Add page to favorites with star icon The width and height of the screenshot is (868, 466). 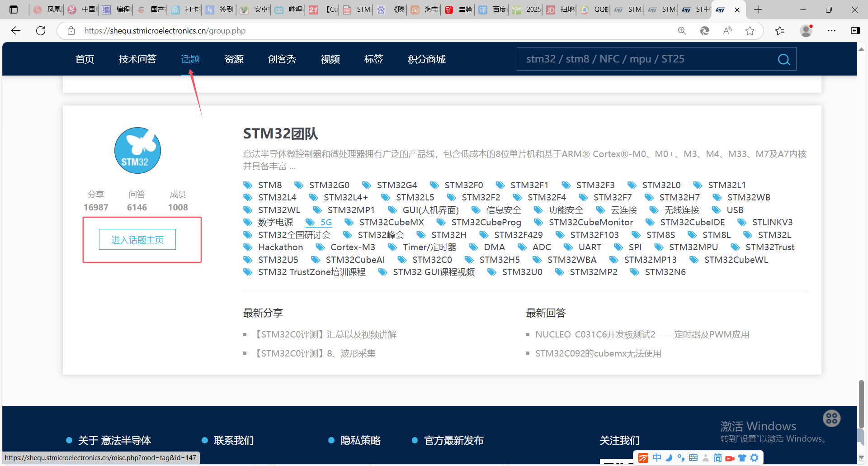point(750,31)
